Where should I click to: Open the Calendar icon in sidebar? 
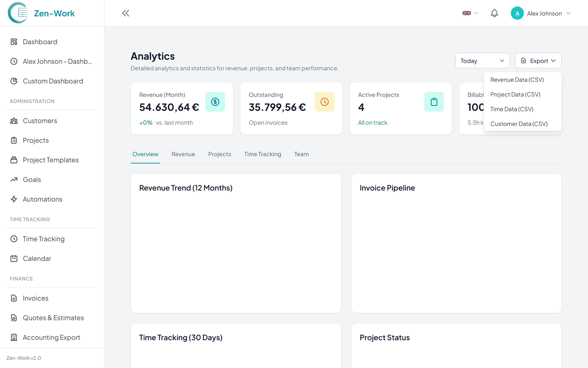(13, 258)
